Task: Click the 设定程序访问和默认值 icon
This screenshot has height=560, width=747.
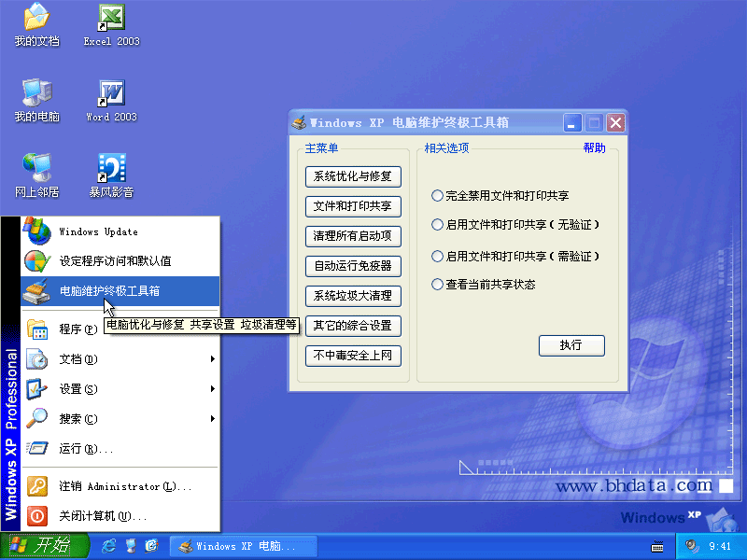Action: [37, 261]
